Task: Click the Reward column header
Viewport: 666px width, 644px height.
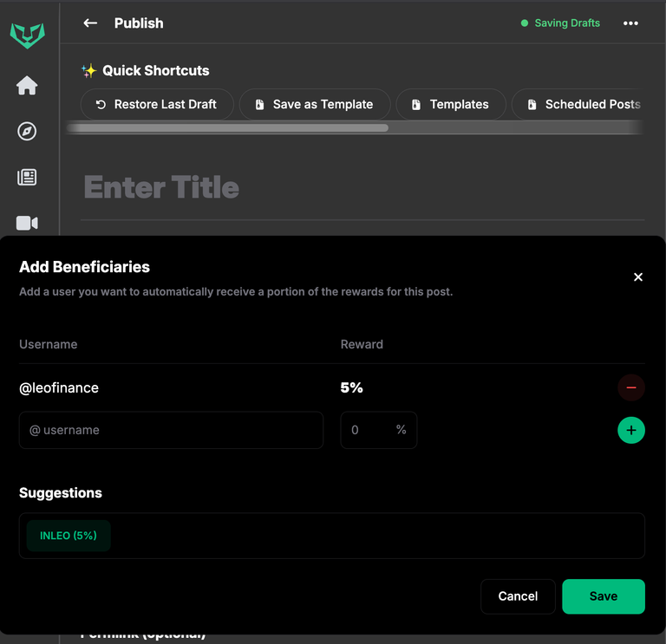Action: coord(362,344)
